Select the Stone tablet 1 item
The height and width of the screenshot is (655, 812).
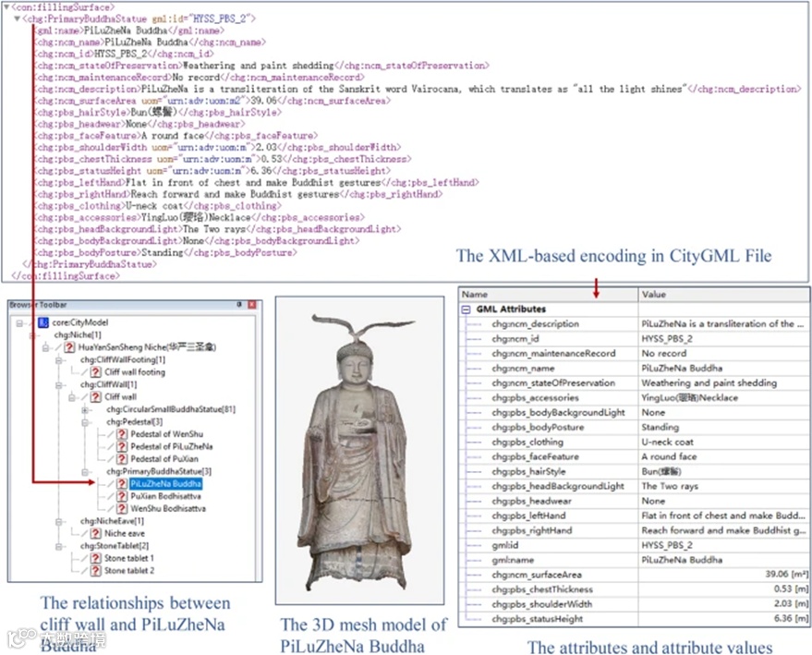click(x=129, y=558)
